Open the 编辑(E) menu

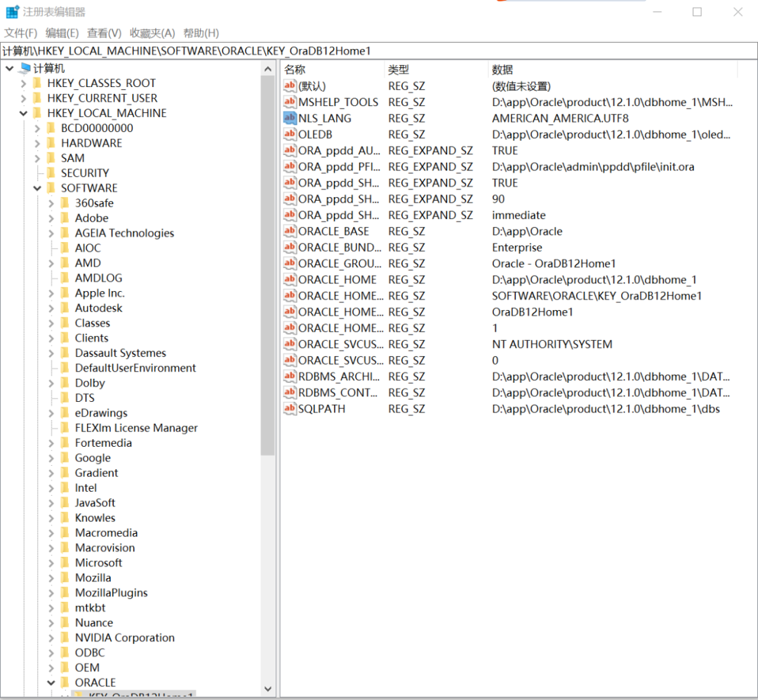tap(62, 33)
